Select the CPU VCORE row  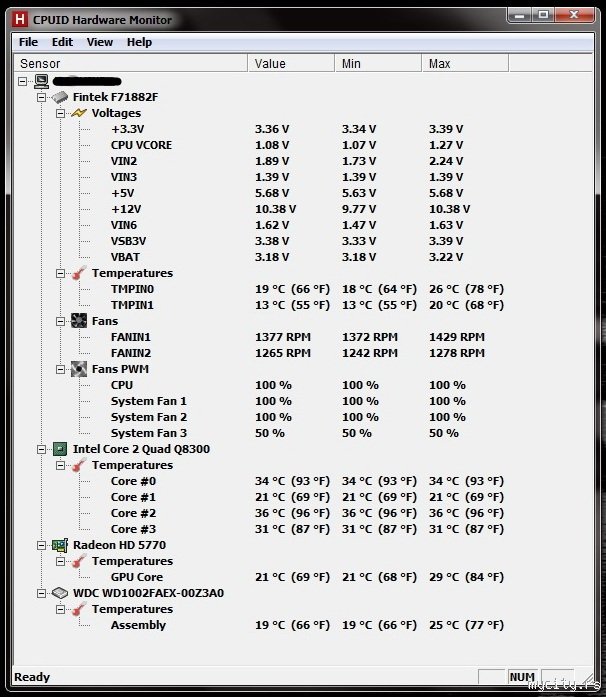pyautogui.click(x=141, y=145)
